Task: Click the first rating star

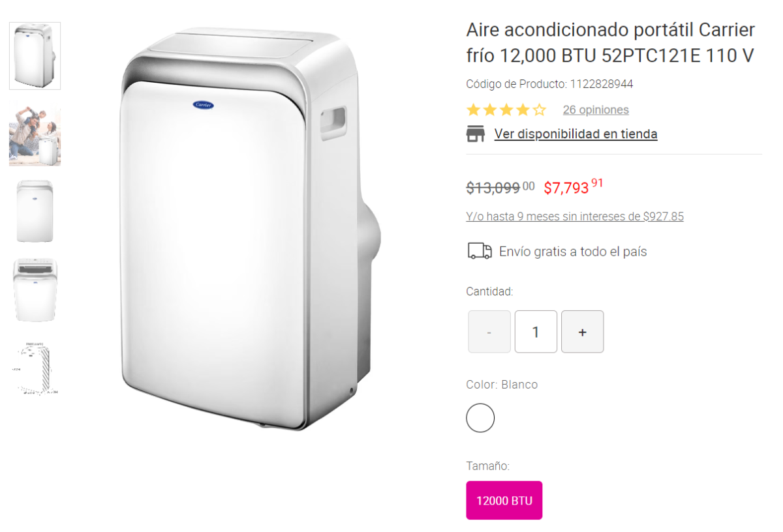Action: 473,110
